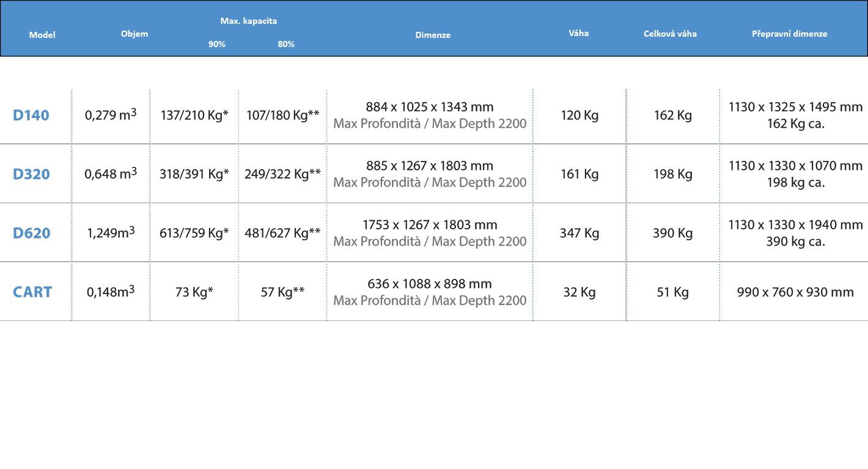Click the 198 Kg total weight cell

[673, 174]
